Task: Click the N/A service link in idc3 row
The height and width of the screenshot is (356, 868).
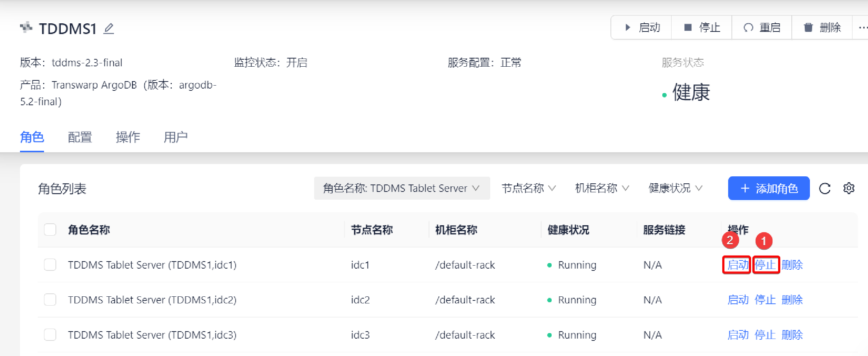Action: (652, 335)
